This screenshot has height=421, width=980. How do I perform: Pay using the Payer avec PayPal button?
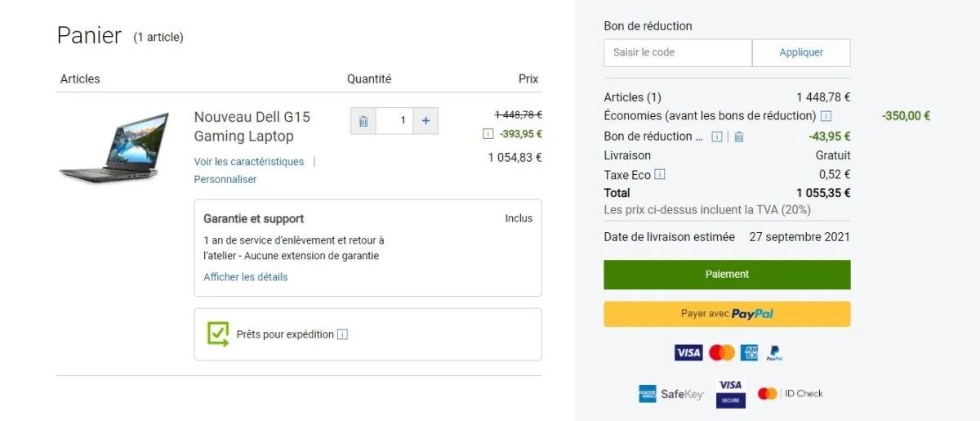(x=727, y=314)
